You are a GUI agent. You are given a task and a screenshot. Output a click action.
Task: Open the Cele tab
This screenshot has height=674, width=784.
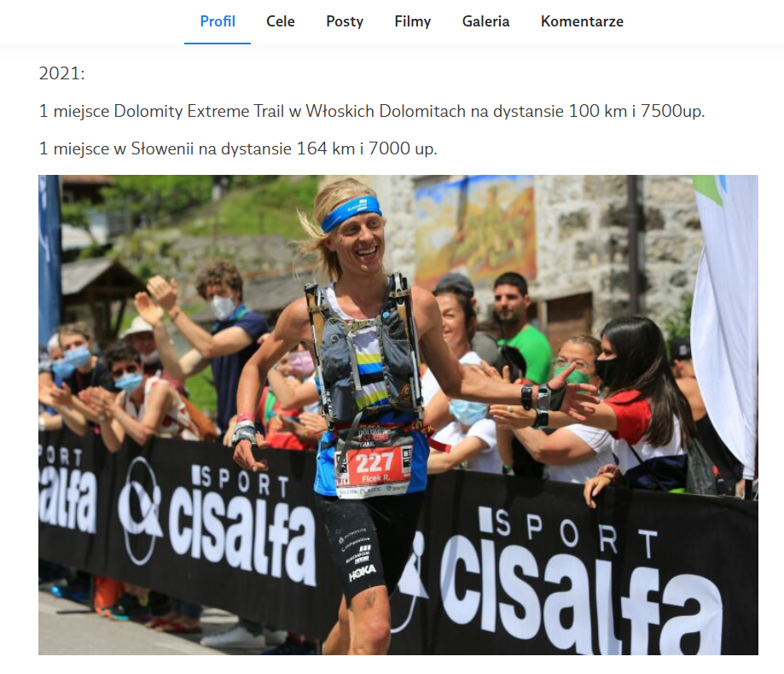pyautogui.click(x=281, y=21)
